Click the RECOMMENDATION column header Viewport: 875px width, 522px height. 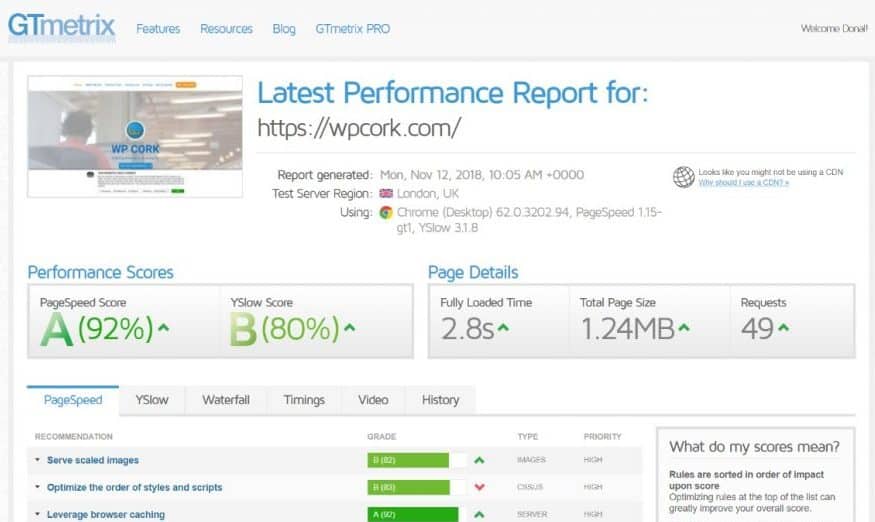74,437
